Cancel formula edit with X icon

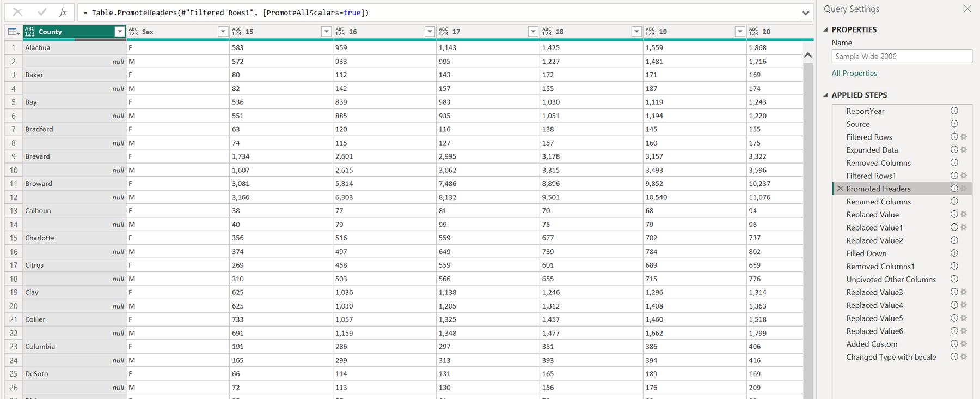[17, 12]
